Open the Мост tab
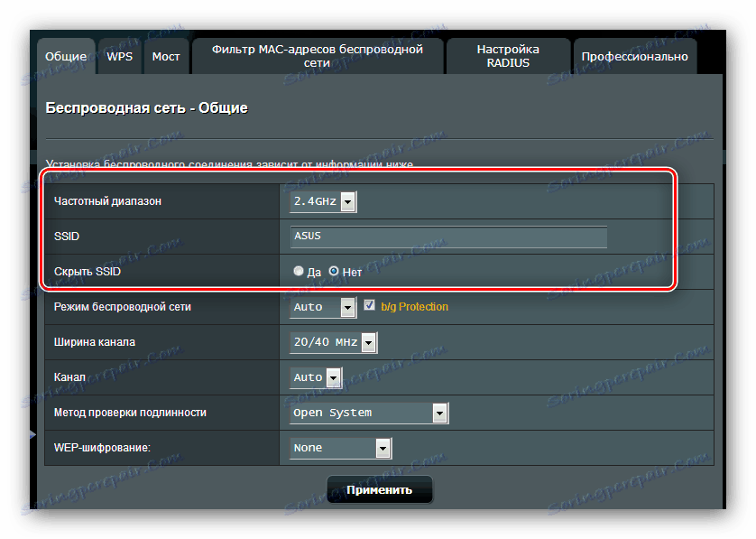The height and width of the screenshot is (539, 756). [166, 56]
